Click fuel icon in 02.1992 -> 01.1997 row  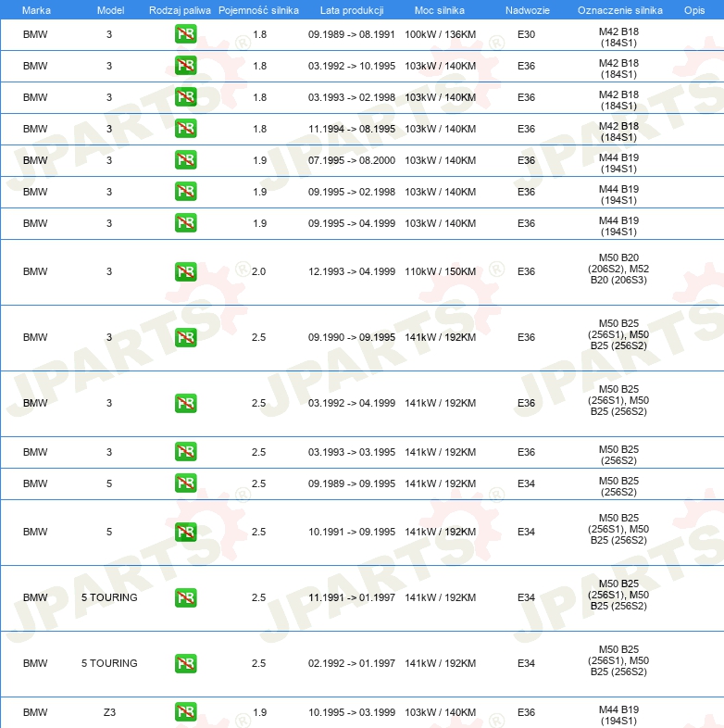[x=186, y=663]
